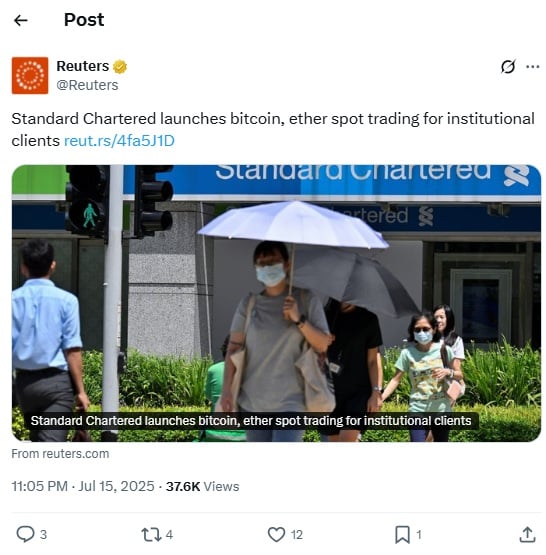
Task: View the 37.6K Views analytics
Action: (x=202, y=486)
